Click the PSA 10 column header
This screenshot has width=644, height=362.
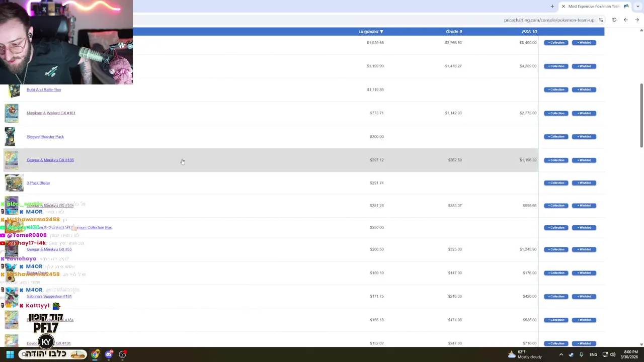click(529, 32)
